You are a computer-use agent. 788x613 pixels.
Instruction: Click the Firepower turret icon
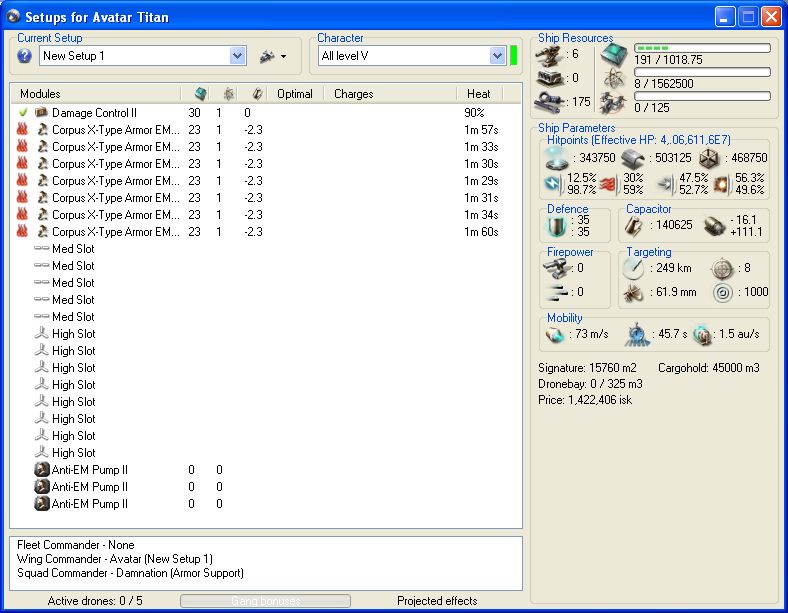point(558,268)
